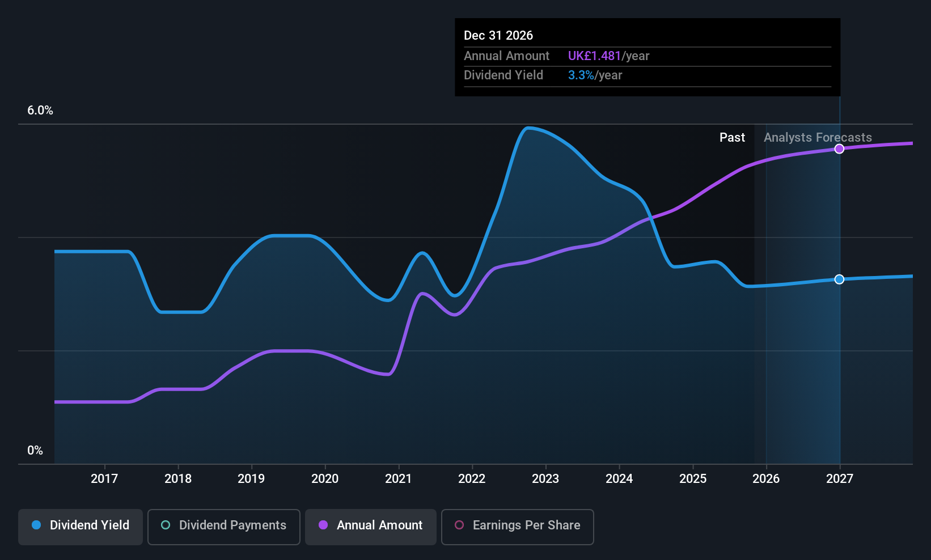
Task: Click the pink Earnings Per Share circle icon
Action: click(459, 526)
